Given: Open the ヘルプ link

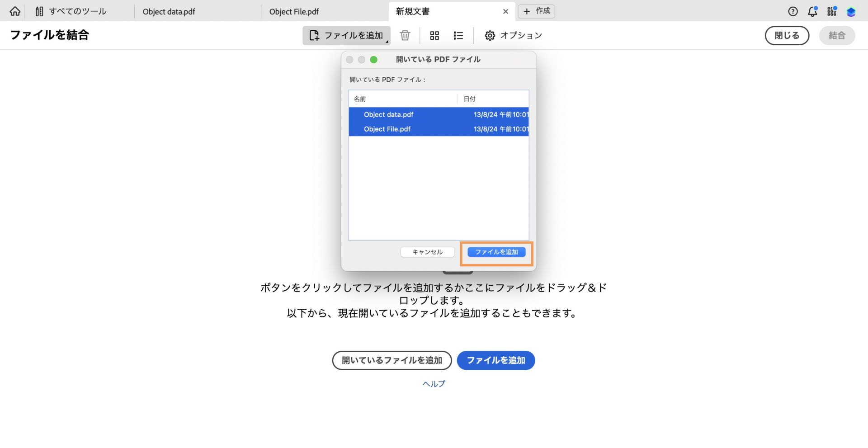Looking at the screenshot, I should (x=433, y=383).
